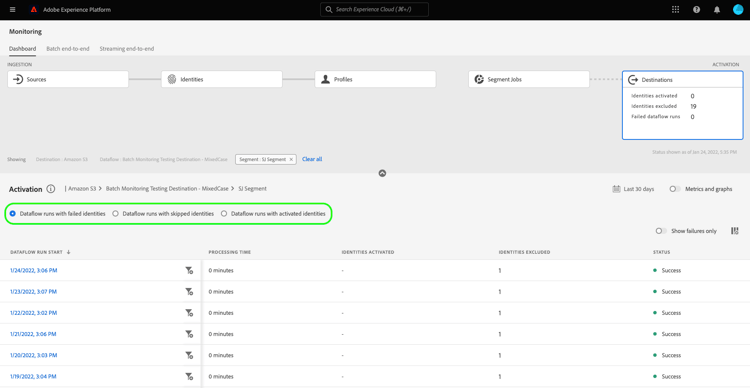Focus the Search Experience Cloud field
The width and height of the screenshot is (750, 388).
[375, 10]
